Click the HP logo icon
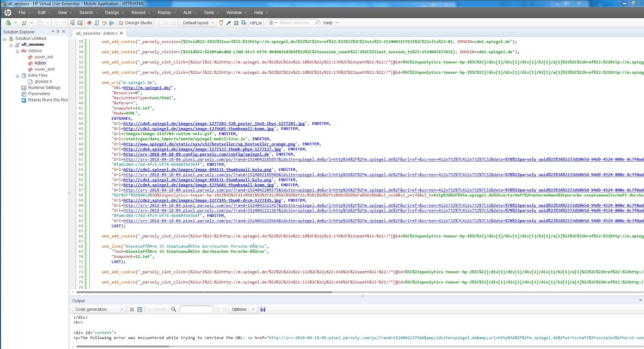This screenshot has height=349, width=644. pos(8,12)
